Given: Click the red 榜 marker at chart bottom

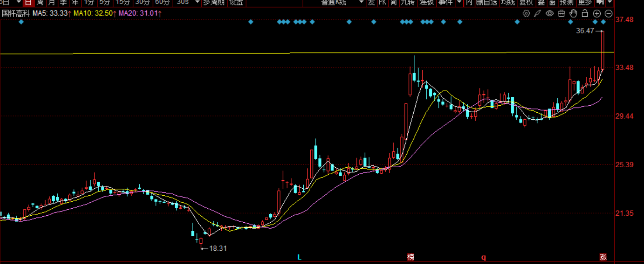Looking at the screenshot, I should click(x=411, y=257).
